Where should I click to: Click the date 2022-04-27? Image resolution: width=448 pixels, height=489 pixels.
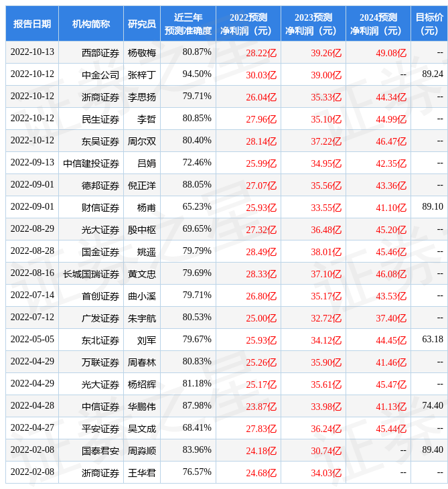point(32,429)
